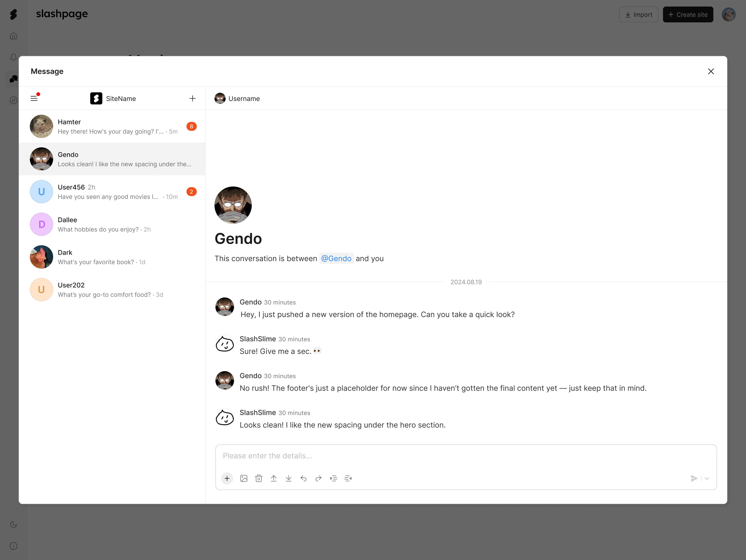The width and height of the screenshot is (746, 560).
Task: Close the Message dialog
Action: coord(711,71)
